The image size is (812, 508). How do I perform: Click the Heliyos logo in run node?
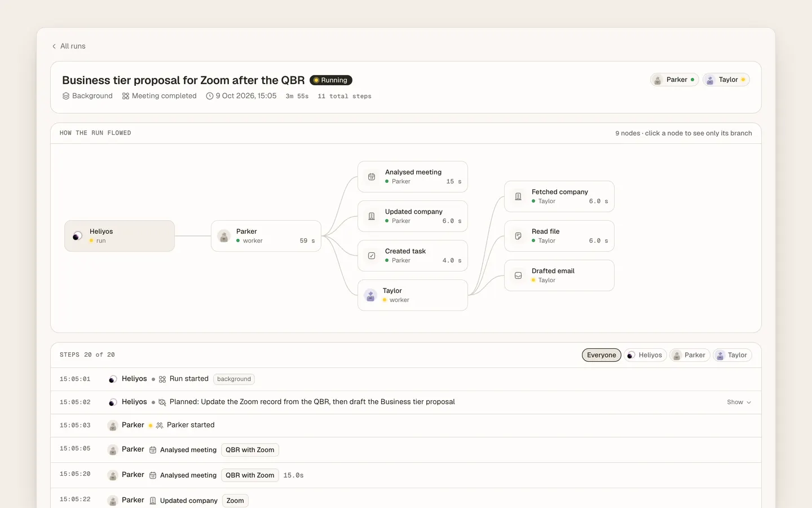[78, 236]
